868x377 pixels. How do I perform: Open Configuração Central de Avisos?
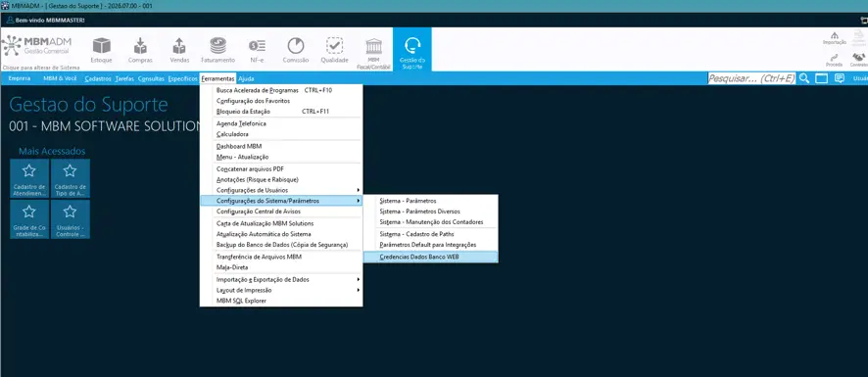point(281,212)
